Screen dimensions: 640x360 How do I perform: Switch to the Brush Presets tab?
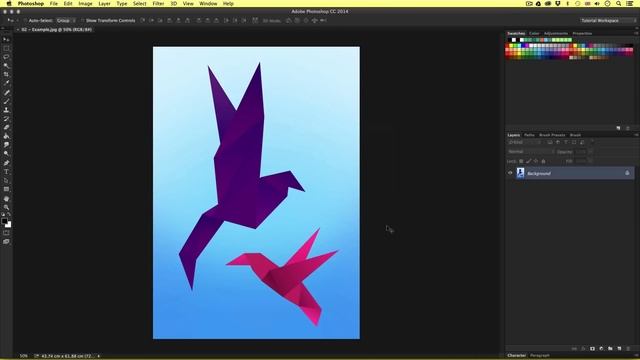tap(552, 135)
